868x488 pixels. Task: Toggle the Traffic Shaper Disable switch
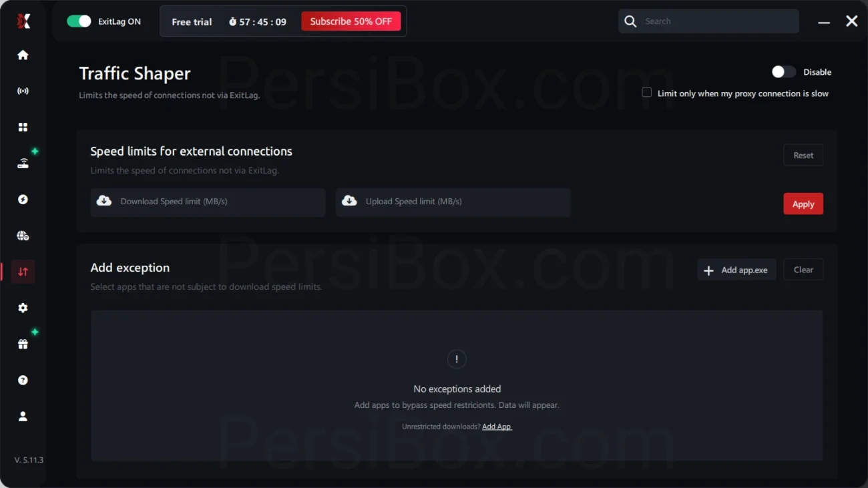coord(784,71)
